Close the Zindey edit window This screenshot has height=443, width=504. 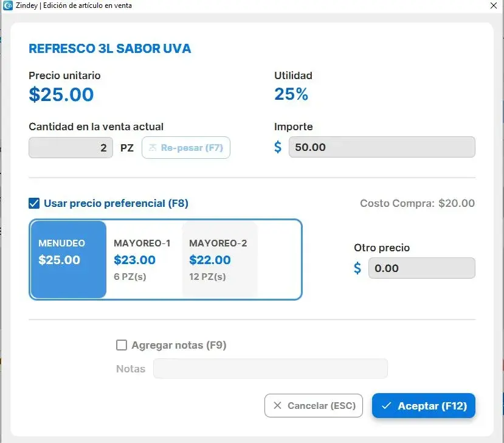(493, 5)
